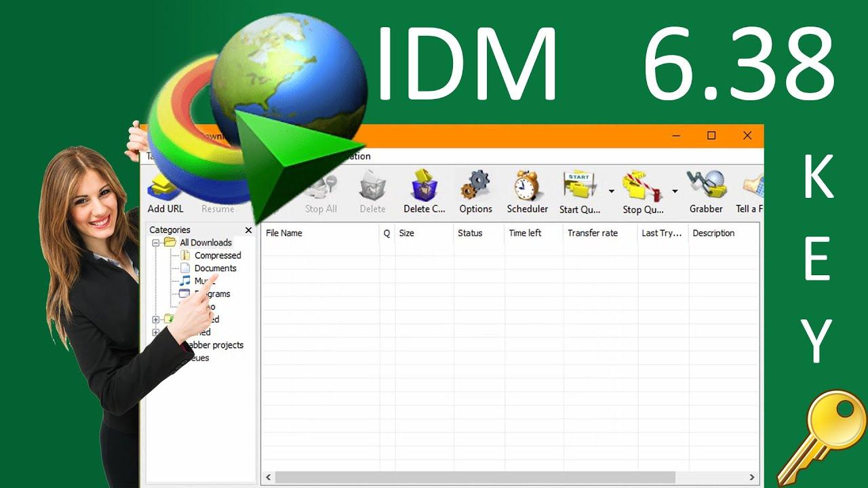Screen dimensions: 868x488
Task: Click the Categories panel title
Action: 170,230
